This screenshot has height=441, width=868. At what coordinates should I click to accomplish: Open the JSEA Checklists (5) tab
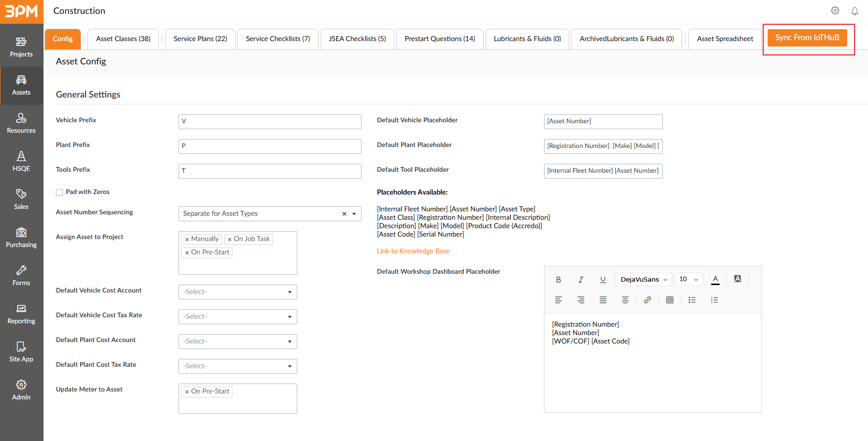[x=357, y=39]
